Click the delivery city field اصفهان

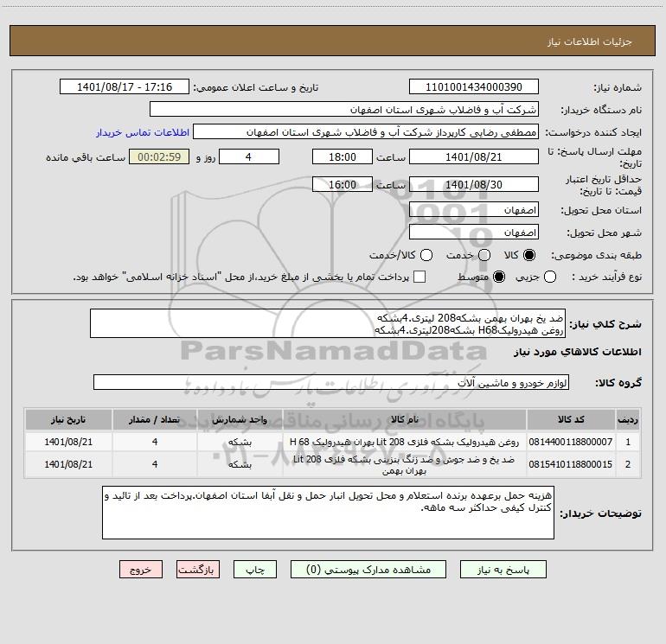point(474,232)
